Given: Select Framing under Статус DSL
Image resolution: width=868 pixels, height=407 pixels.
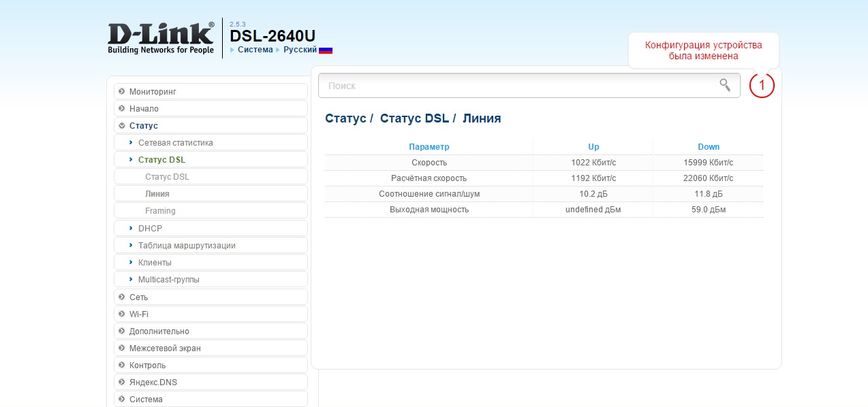Looking at the screenshot, I should point(160,211).
